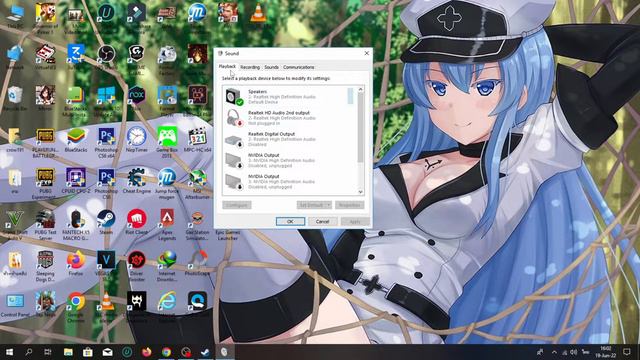
Task: Open taskbar Search
Action: 29,352
